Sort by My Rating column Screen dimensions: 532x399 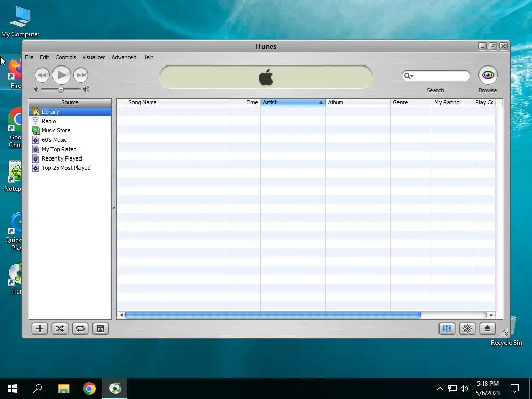[453, 102]
